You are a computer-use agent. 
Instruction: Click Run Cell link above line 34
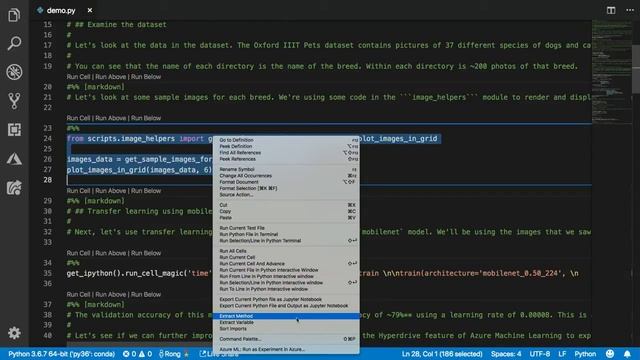[78, 253]
